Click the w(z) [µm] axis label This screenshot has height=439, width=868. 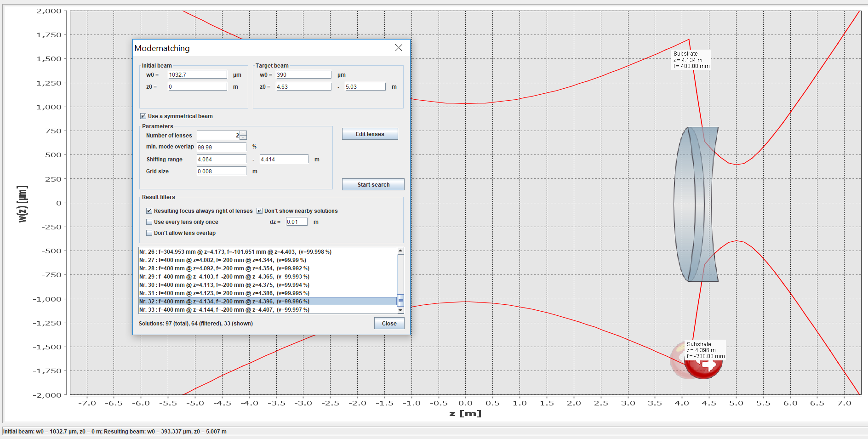tap(23, 204)
